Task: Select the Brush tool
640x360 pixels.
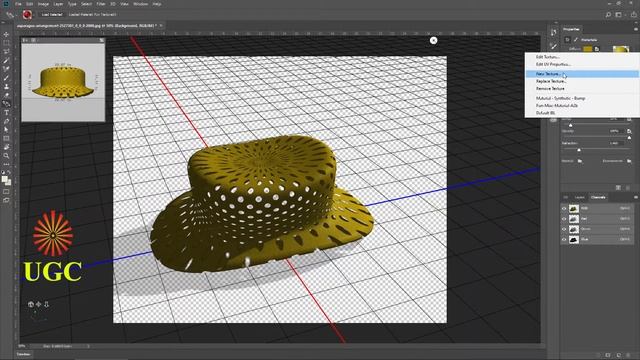Action: pos(6,78)
